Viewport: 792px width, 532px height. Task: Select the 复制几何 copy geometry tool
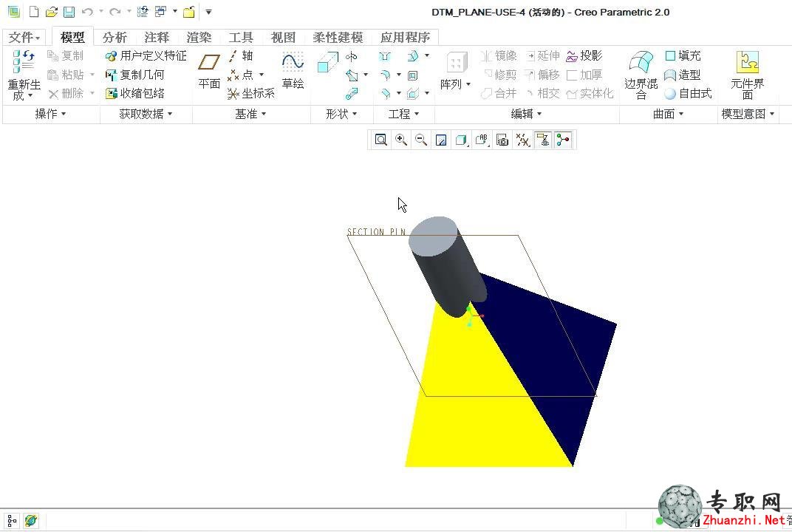point(135,75)
